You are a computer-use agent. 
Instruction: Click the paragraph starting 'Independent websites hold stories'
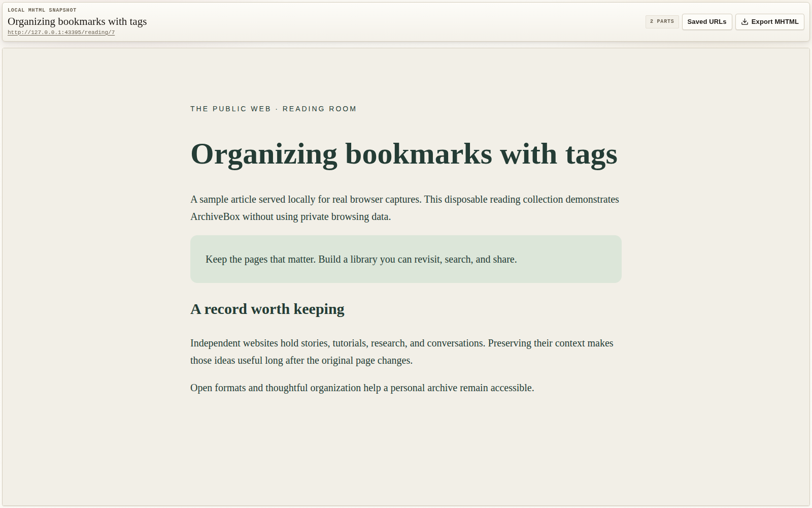tap(402, 352)
